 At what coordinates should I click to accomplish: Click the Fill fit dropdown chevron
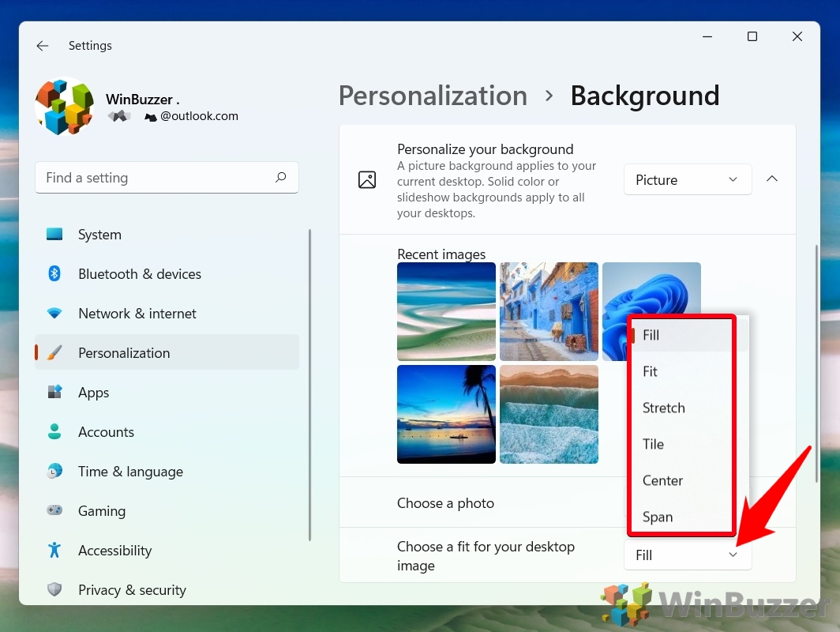[x=733, y=555]
